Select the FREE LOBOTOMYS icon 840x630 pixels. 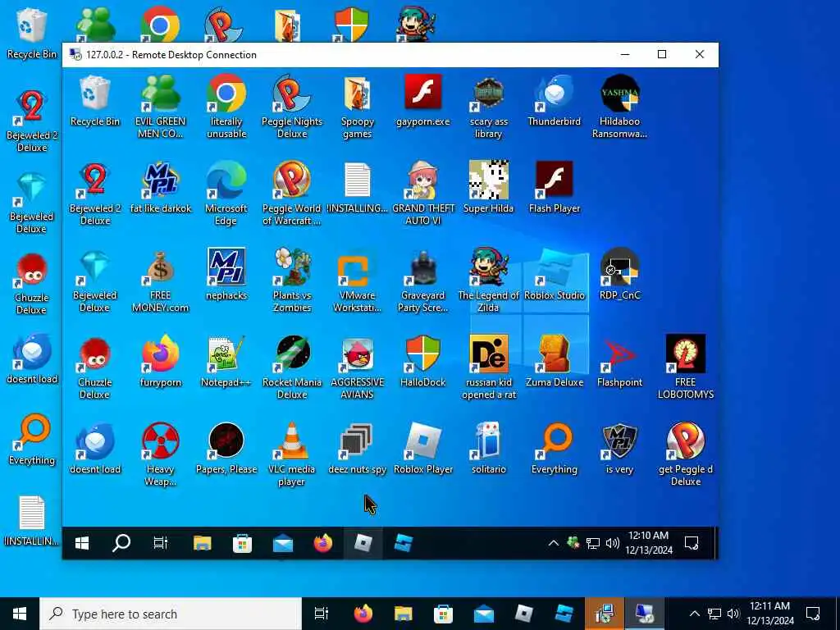[685, 354]
